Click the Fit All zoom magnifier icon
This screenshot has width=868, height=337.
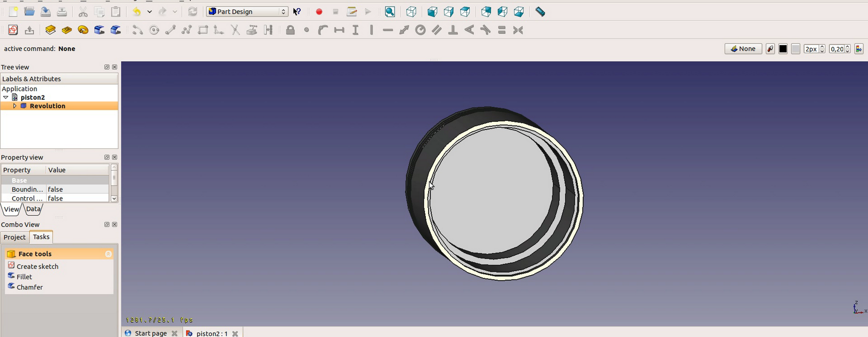pos(390,11)
